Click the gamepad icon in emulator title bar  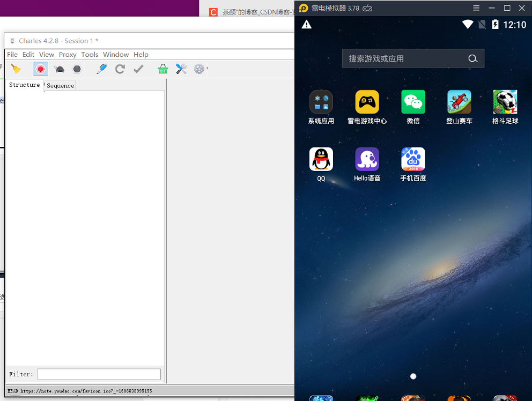coord(367,8)
